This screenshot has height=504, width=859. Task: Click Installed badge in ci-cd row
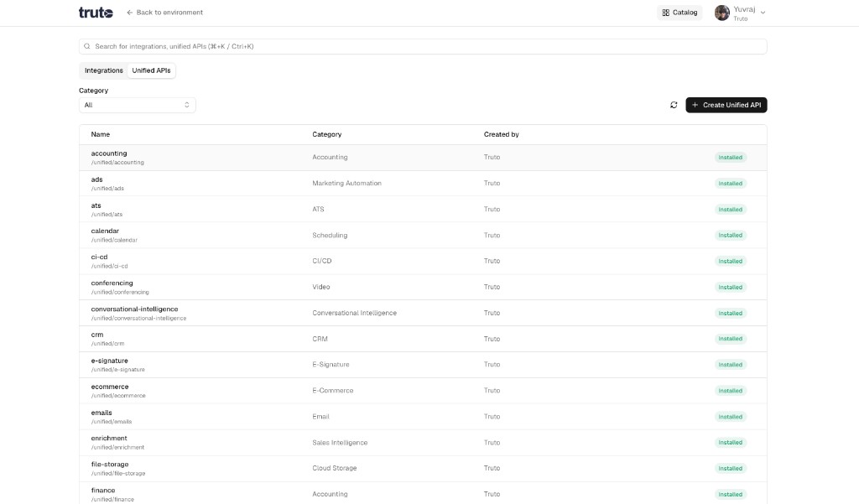pyautogui.click(x=731, y=262)
